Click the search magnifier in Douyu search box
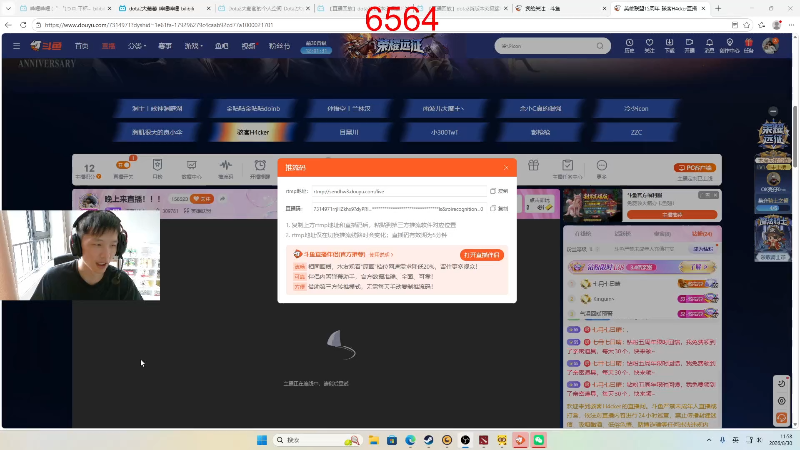Image resolution: width=800 pixels, height=450 pixels. (x=600, y=46)
